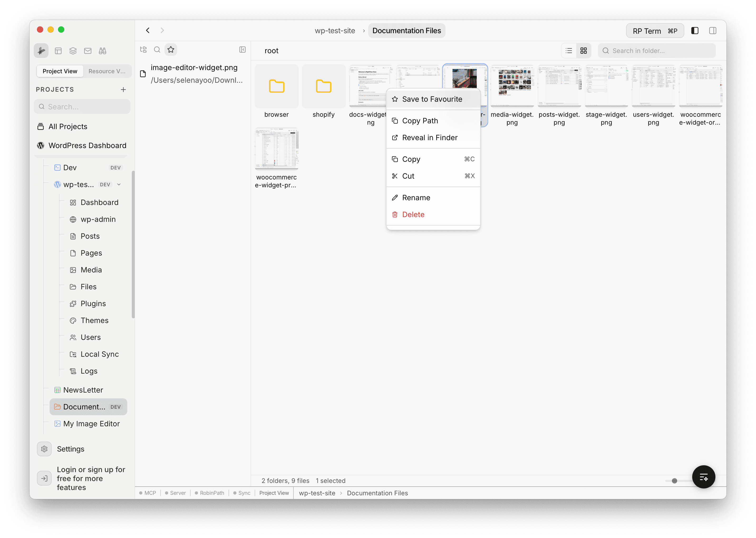Select the binoculars search icon in the sidebar

coord(103,51)
